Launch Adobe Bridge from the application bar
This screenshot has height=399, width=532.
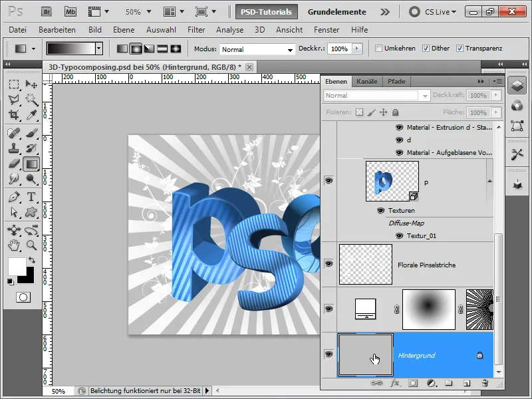click(47, 12)
